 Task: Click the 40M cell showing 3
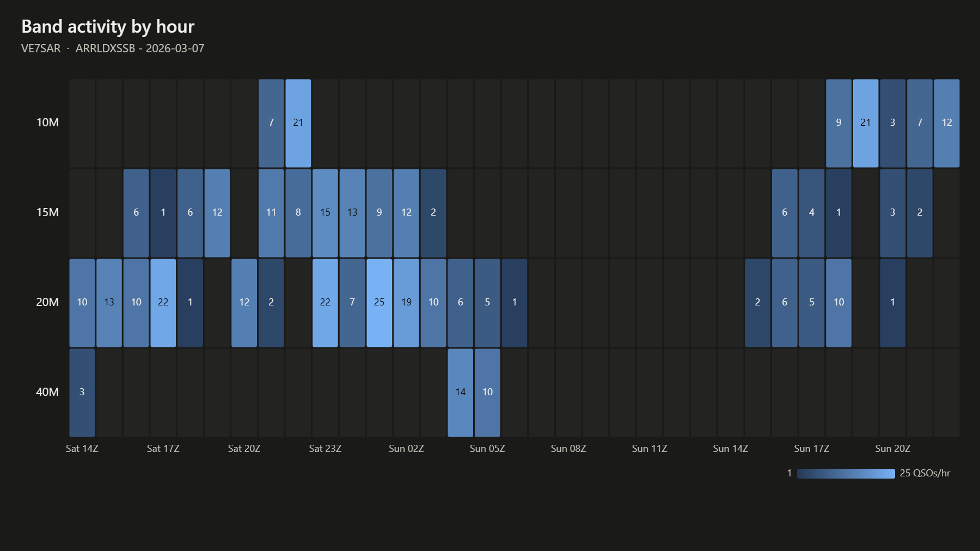click(x=82, y=393)
